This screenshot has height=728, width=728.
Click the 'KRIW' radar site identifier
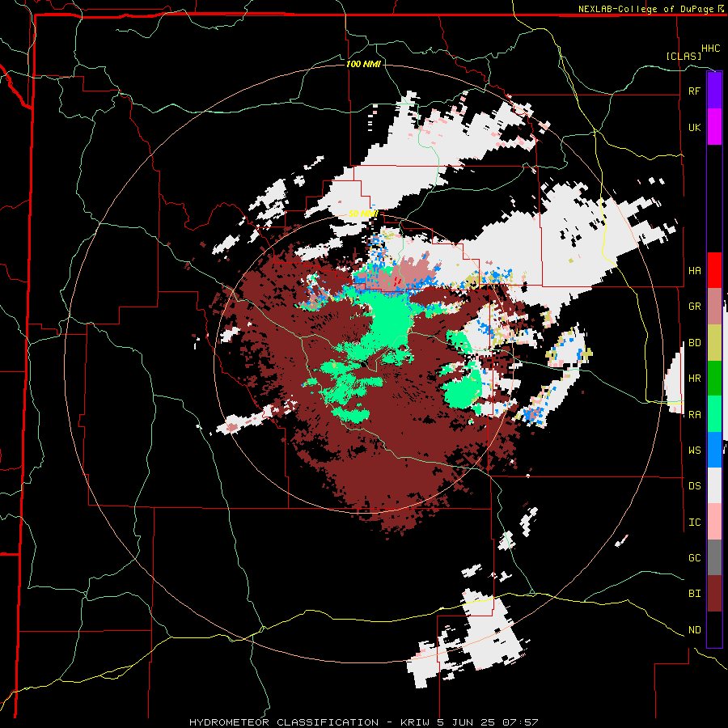(415, 722)
